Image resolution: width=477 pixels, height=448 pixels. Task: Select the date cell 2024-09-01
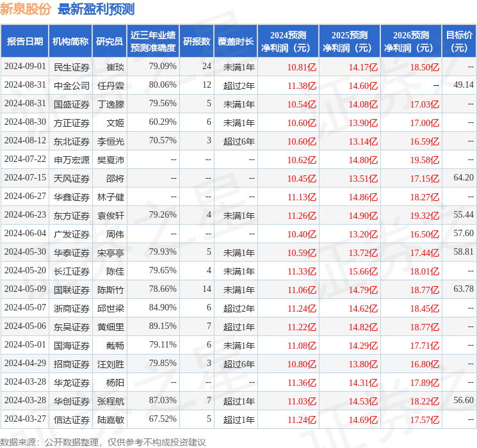coord(25,67)
